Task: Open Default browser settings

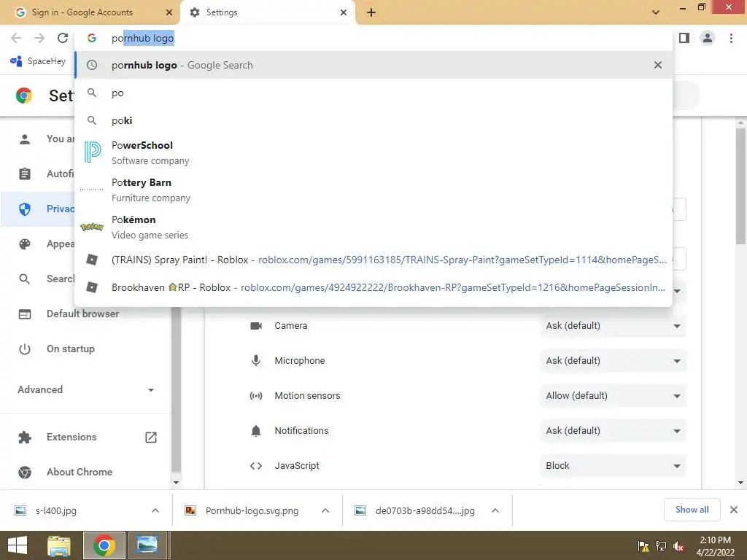Action: click(83, 314)
